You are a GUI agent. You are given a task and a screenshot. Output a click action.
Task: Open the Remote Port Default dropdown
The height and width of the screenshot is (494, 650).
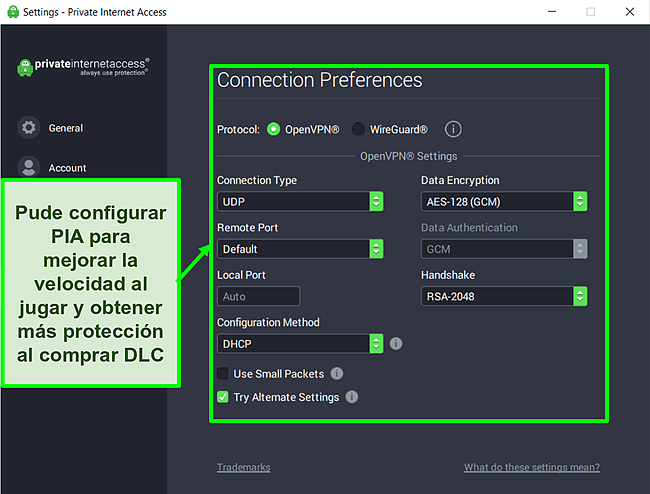(x=300, y=249)
